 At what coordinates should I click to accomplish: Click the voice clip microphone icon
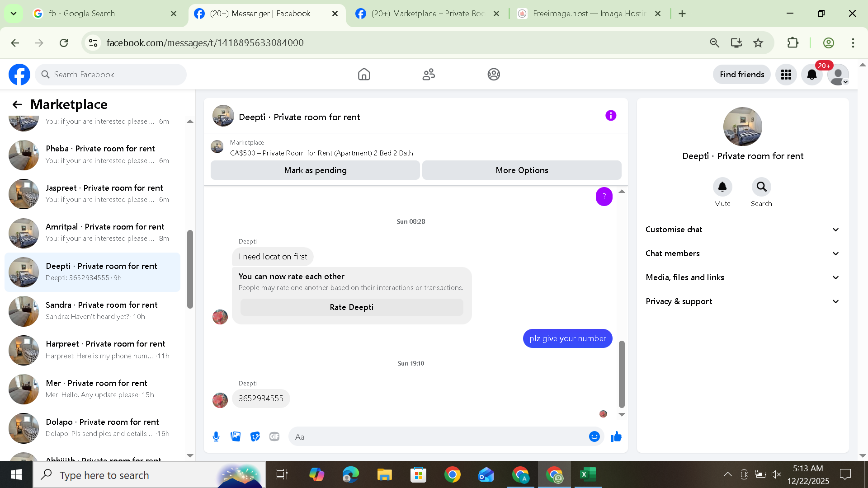click(216, 436)
